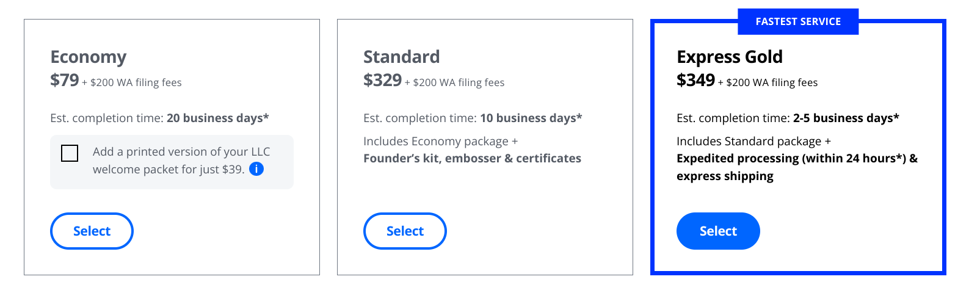Click 'Includes Economy package +' text
This screenshot has width=980, height=293.
pyautogui.click(x=440, y=141)
